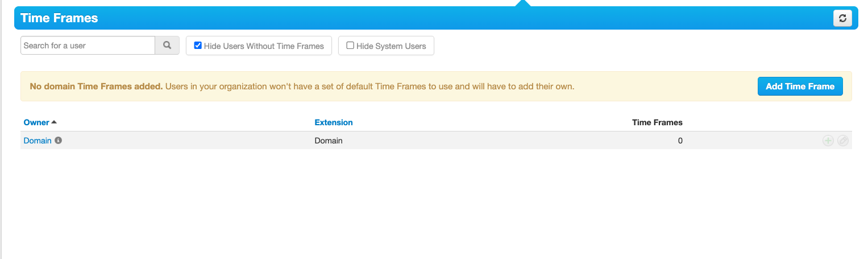868x259 pixels.
Task: Click the Add Time Frame button
Action: [800, 87]
